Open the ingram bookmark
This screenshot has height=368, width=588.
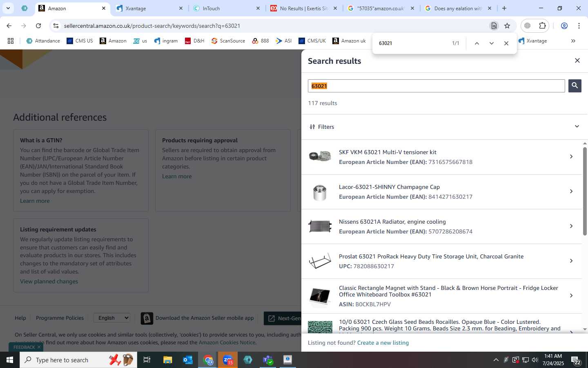tap(166, 41)
